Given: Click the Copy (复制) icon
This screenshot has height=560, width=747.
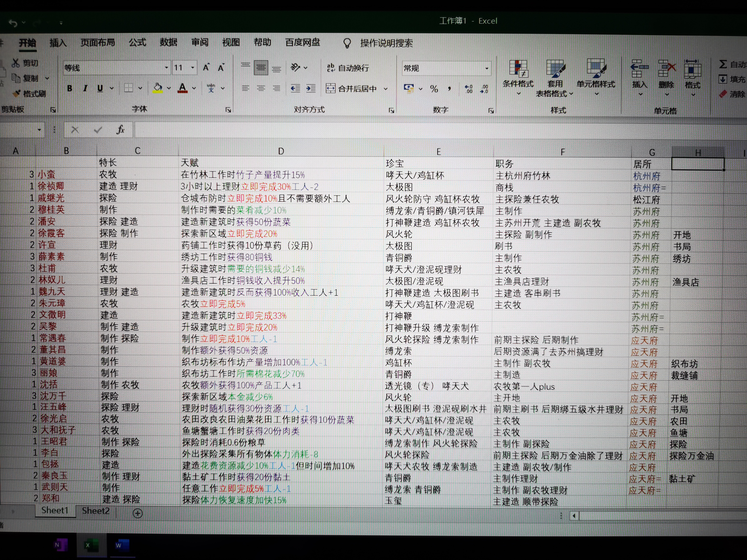Looking at the screenshot, I should [x=16, y=78].
